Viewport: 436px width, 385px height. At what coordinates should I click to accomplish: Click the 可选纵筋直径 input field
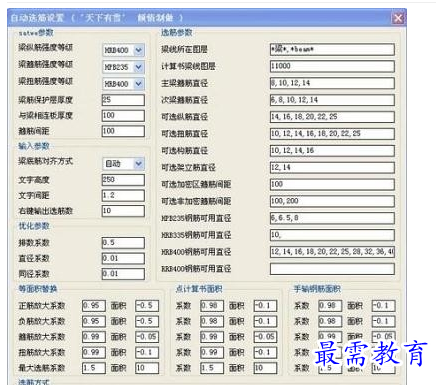332,117
